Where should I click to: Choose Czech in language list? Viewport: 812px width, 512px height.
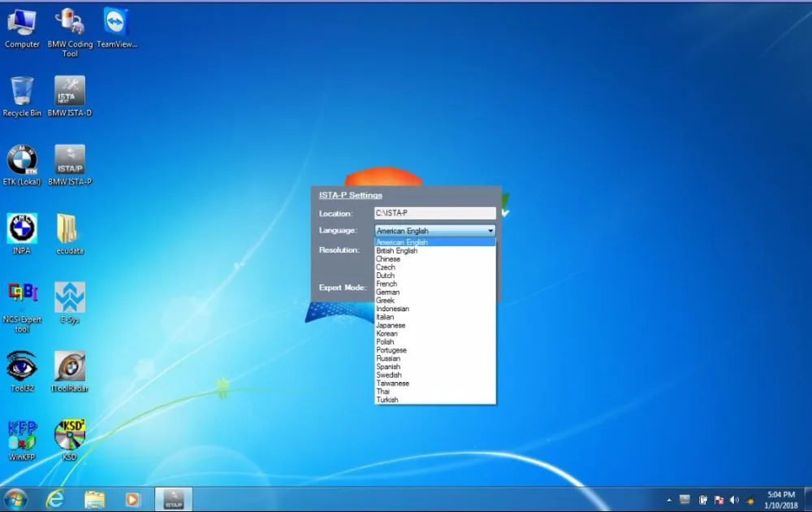coord(435,267)
